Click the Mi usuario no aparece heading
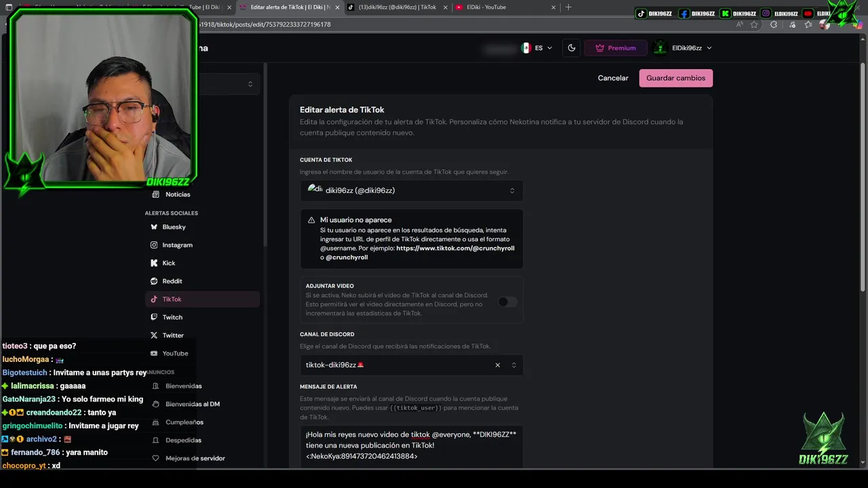 (x=355, y=220)
